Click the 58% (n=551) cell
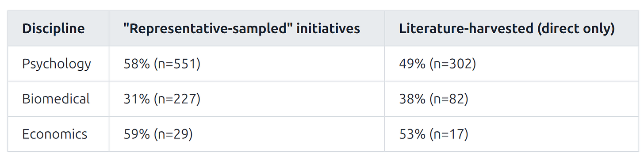The height and width of the screenshot is (164, 644). coord(162,64)
